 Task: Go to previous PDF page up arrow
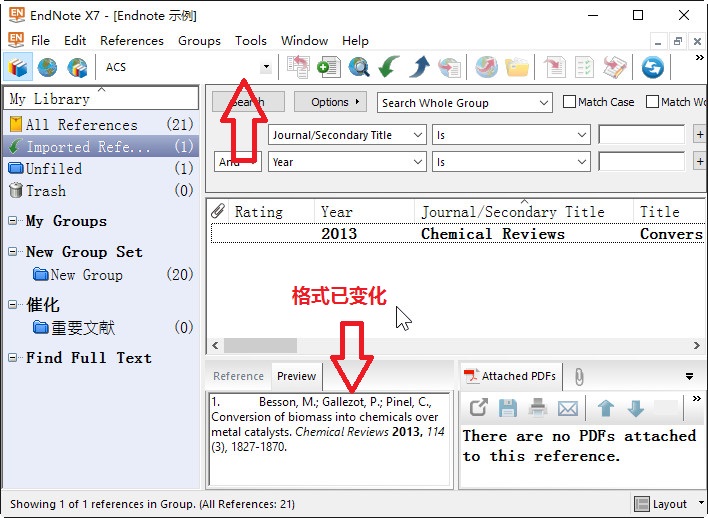606,408
